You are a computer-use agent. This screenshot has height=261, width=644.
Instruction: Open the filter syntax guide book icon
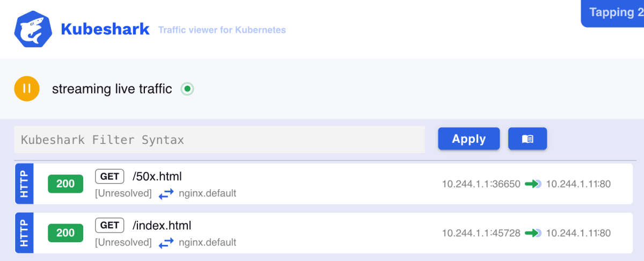pos(528,139)
